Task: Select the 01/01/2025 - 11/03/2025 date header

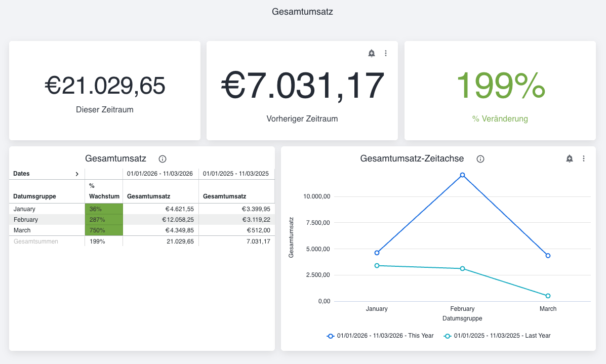Action: click(x=236, y=174)
